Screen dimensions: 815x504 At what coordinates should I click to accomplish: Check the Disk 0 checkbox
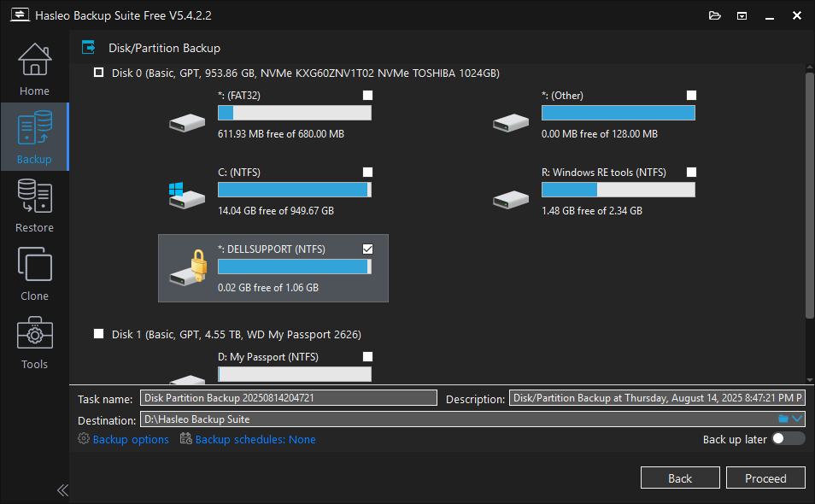tap(98, 73)
